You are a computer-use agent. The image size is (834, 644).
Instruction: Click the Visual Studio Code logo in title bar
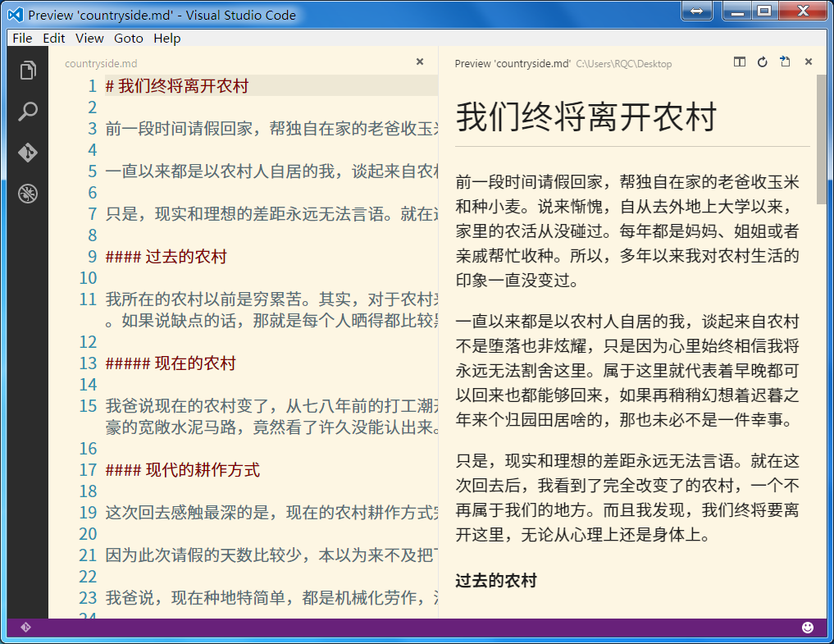click(16, 15)
